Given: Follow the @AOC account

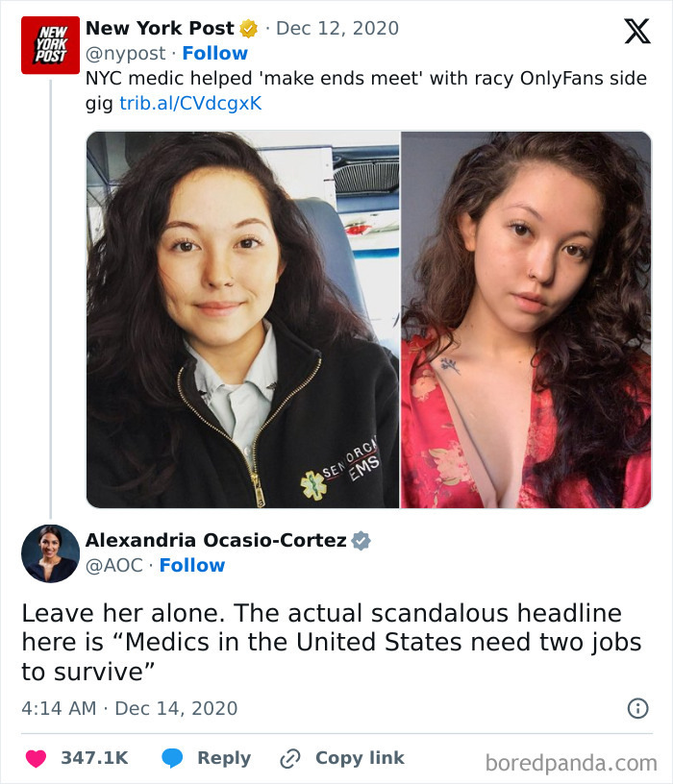Looking at the screenshot, I should [x=191, y=566].
